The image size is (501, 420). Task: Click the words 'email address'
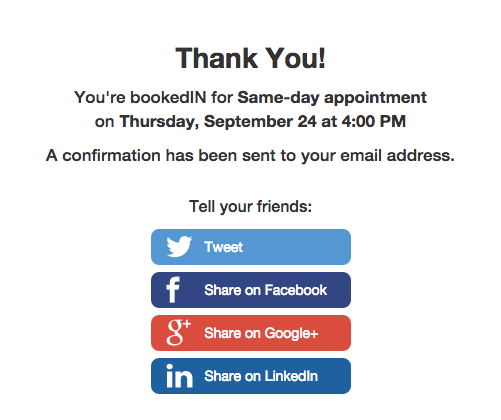pyautogui.click(x=397, y=155)
